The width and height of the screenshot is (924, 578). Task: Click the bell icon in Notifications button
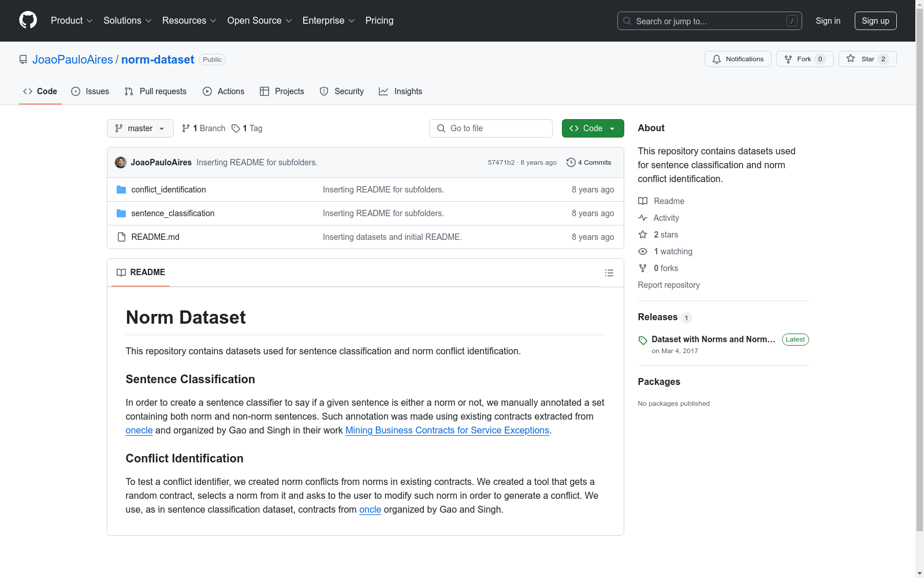717,59
